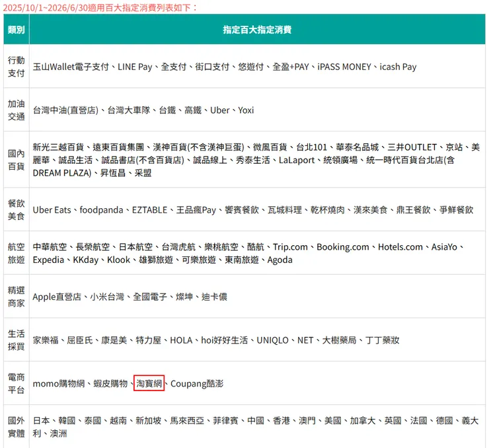Click Trip.com text
Viewport: 489px width, 448px height.
tap(290, 247)
